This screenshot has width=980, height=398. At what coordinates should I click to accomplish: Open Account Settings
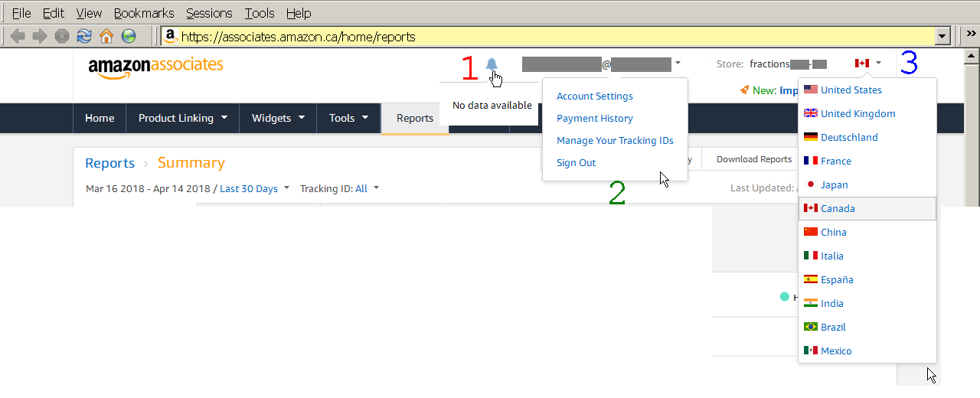[595, 96]
